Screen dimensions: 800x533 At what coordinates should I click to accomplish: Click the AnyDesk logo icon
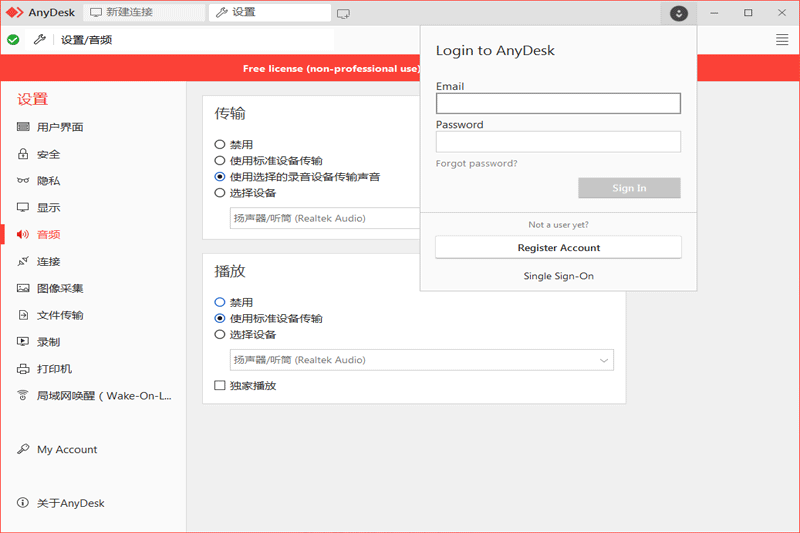[x=14, y=12]
